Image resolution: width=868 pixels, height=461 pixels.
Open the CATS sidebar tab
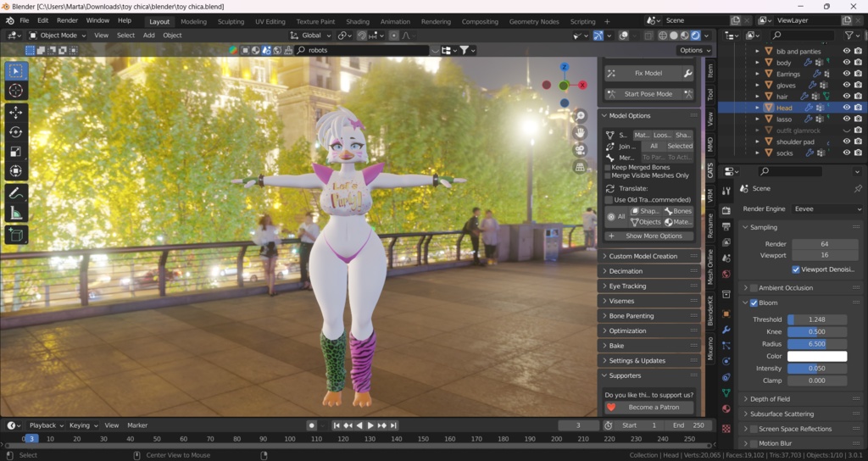(x=710, y=169)
